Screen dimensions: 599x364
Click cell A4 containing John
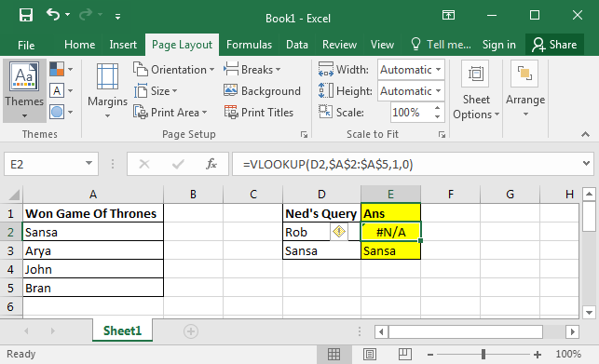[x=93, y=269]
